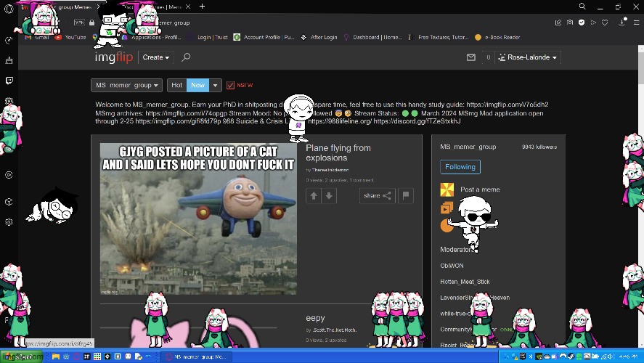Open the browser easy setup menu icon

point(637,23)
